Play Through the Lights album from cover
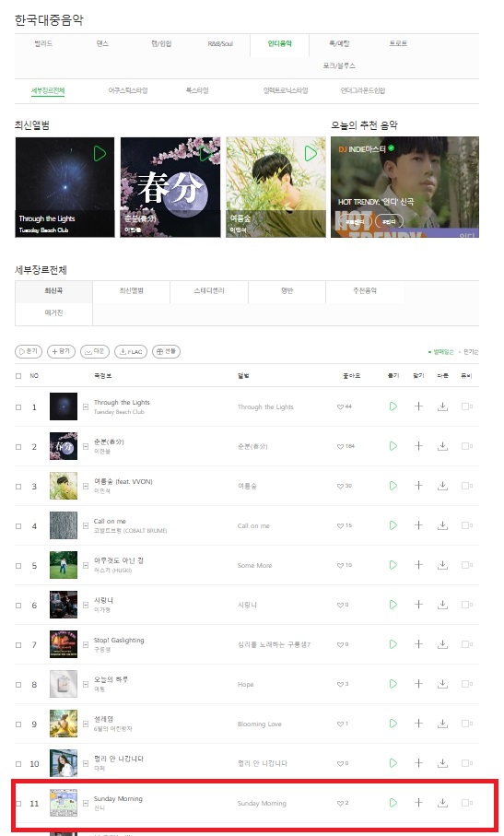This screenshot has width=504, height=836. pyautogui.click(x=100, y=154)
